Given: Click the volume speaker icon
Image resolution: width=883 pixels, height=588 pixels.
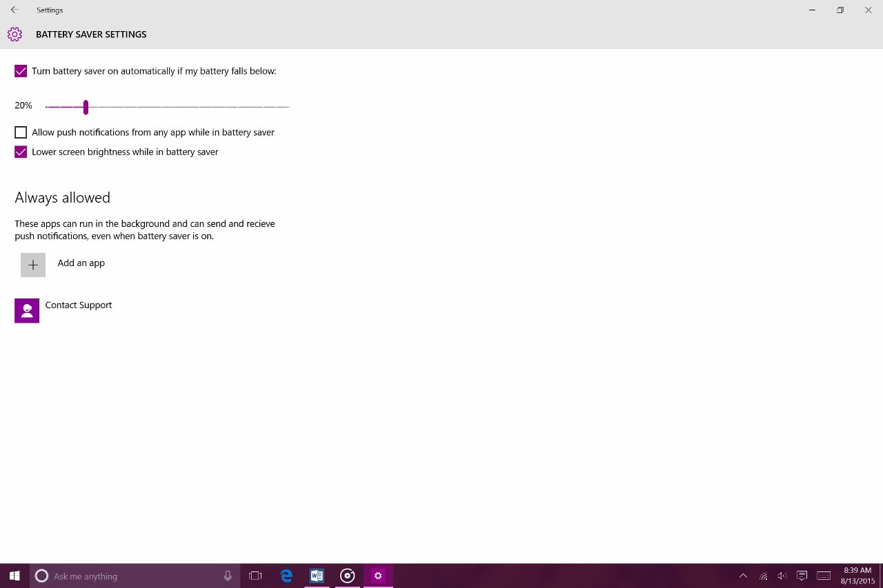Looking at the screenshot, I should point(782,576).
